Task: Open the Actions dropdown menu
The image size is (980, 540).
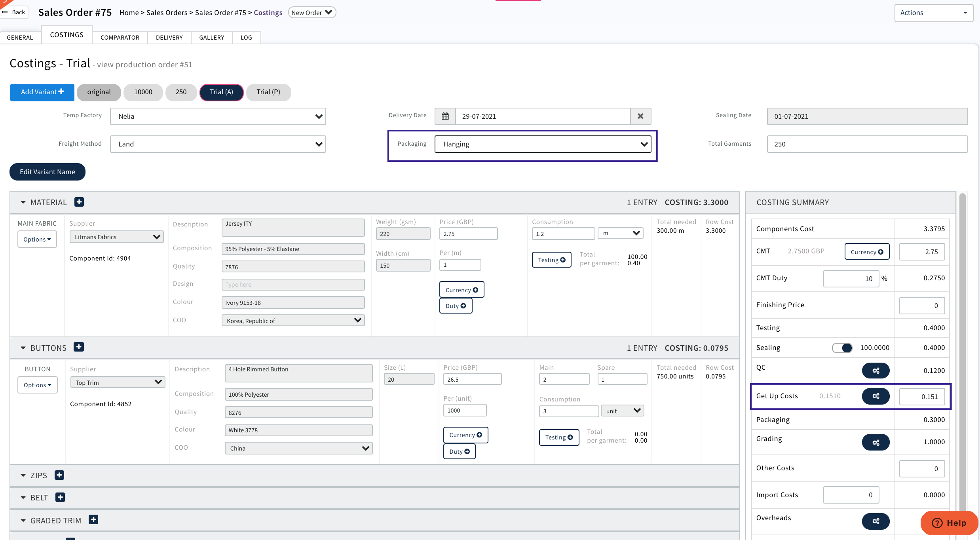Action: 933,13
